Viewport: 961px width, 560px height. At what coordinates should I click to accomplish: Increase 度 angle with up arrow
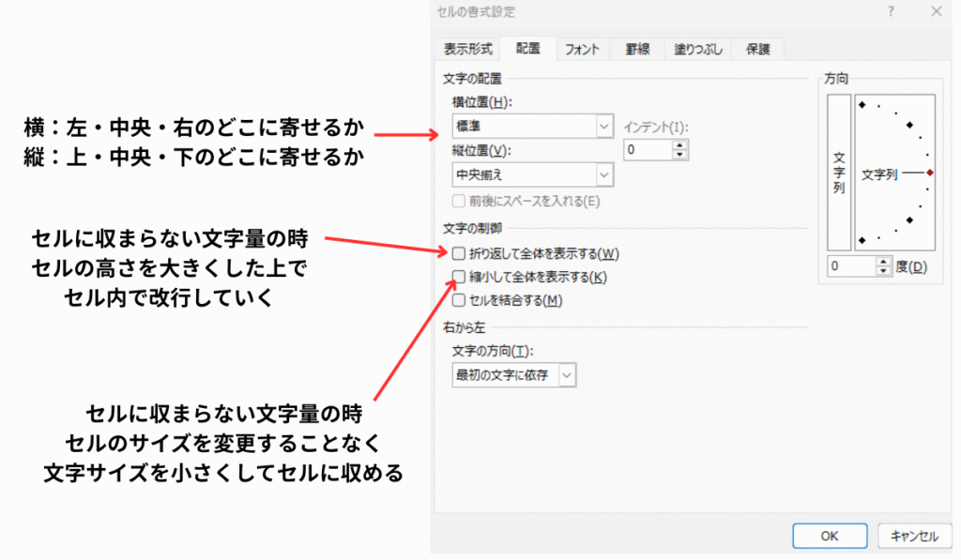click(x=882, y=262)
